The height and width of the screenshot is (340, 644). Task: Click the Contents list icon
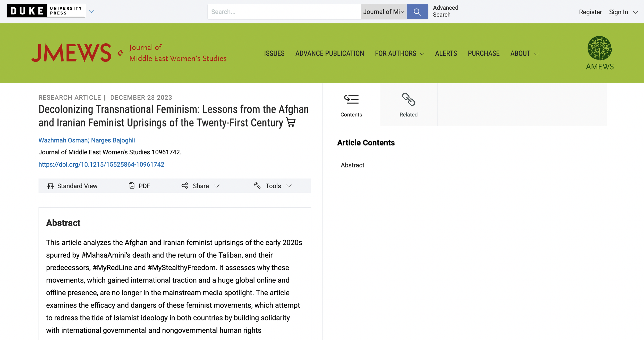[x=351, y=99]
